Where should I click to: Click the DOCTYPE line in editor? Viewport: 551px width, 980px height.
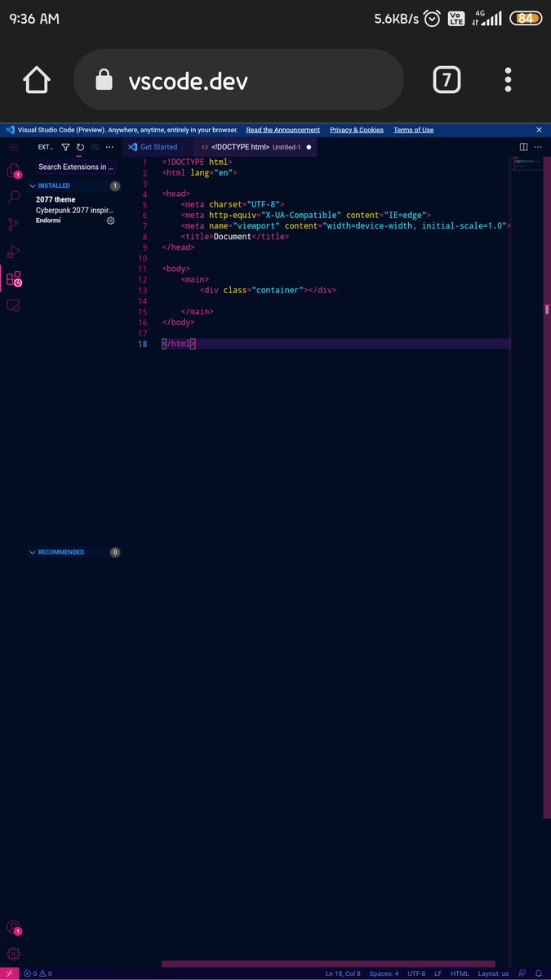197,163
